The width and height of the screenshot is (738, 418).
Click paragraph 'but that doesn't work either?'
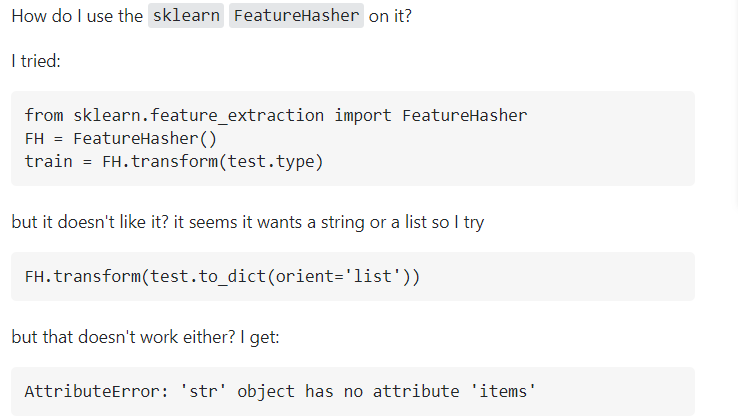click(x=145, y=337)
